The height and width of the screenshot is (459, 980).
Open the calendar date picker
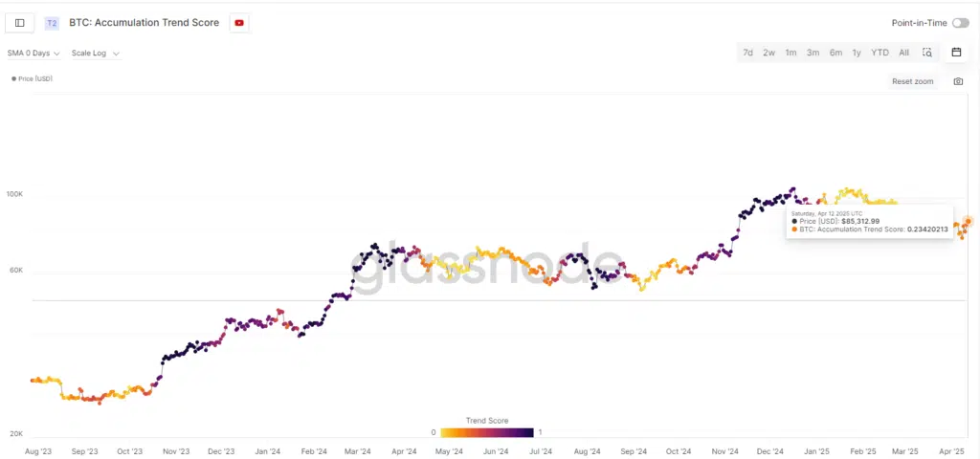(x=956, y=53)
